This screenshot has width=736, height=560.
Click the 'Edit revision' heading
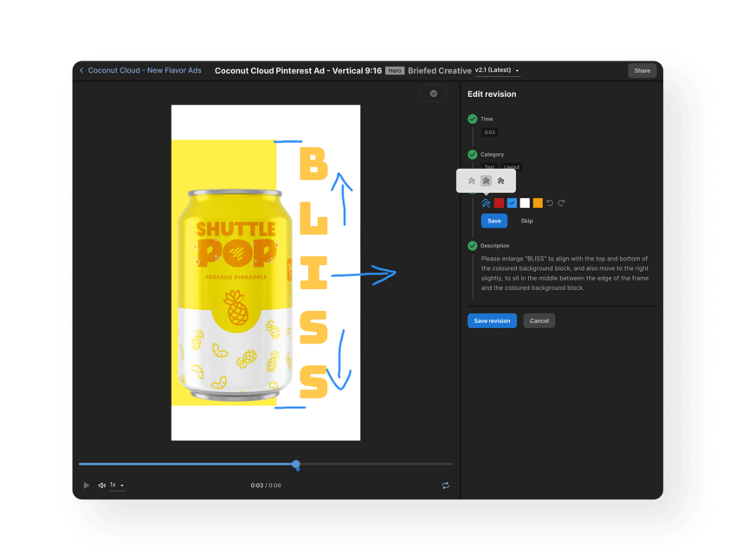[x=492, y=94]
